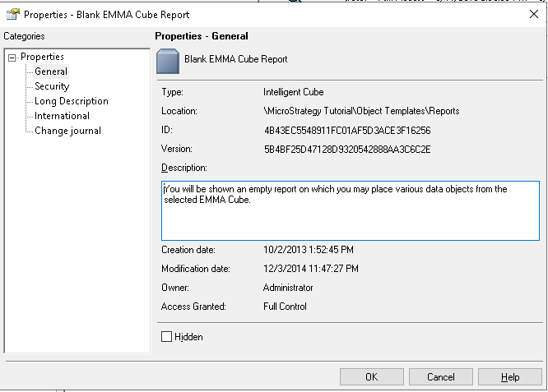Close the Properties dialog with the X
548x392 pixels.
click(x=534, y=14)
